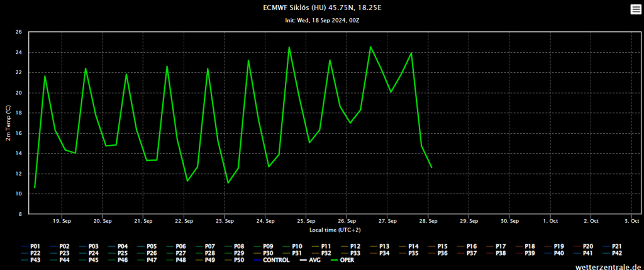Click the 25. Sep x-axis label
The height and width of the screenshot is (270, 644).
click(x=306, y=221)
